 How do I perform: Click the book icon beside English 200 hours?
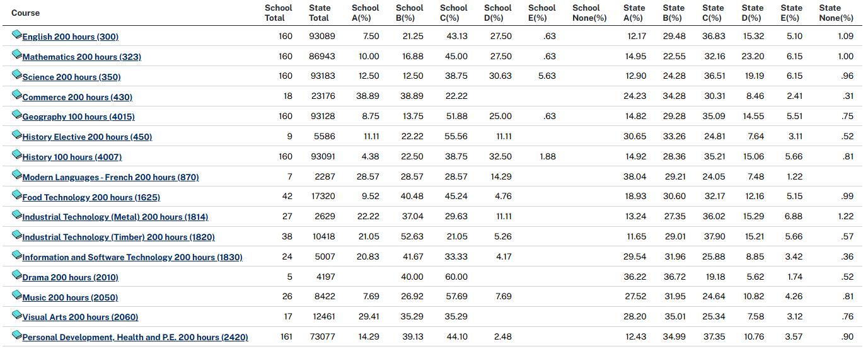coord(17,35)
